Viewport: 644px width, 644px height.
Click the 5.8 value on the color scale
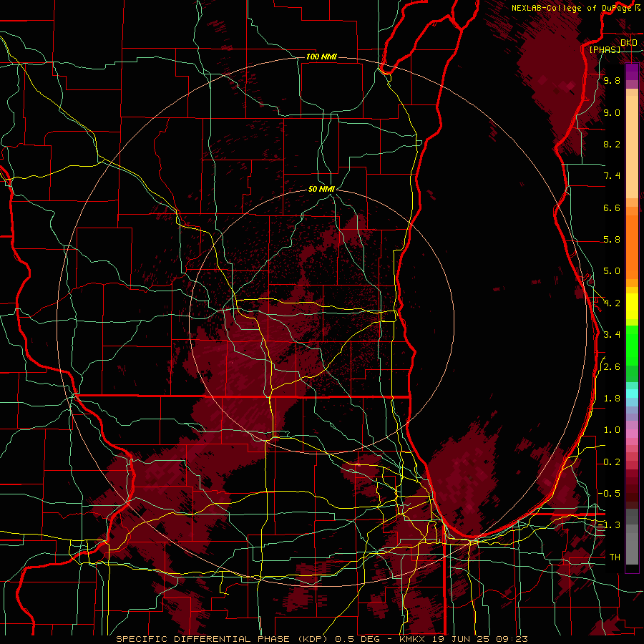coord(612,240)
